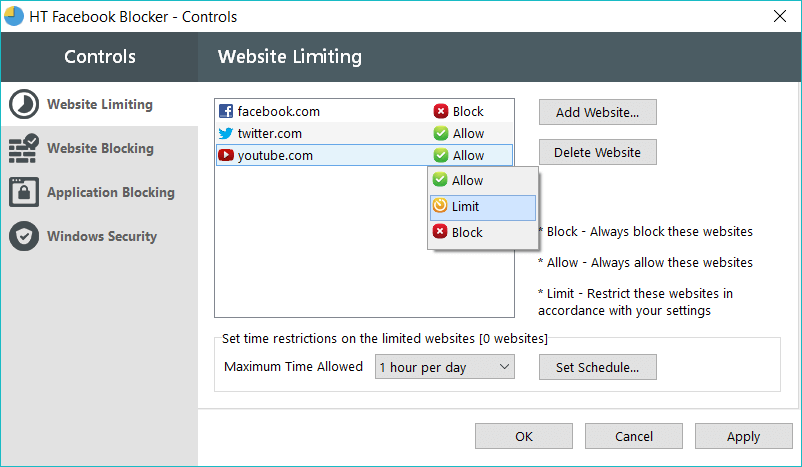
Task: Choose Block from the status popup menu
Action: pyautogui.click(x=483, y=232)
